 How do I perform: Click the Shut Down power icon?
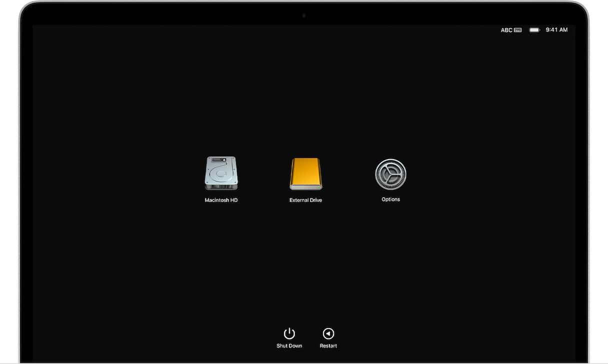tap(289, 334)
